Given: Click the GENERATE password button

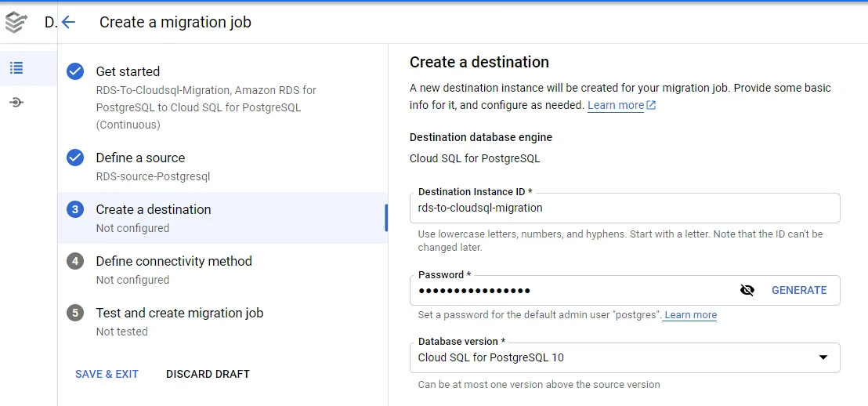Looking at the screenshot, I should 799,290.
